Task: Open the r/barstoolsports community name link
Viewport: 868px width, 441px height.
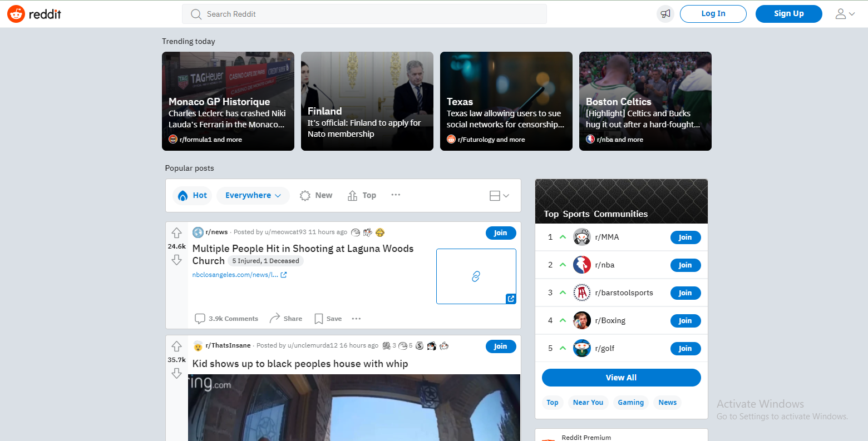Action: [x=624, y=293]
